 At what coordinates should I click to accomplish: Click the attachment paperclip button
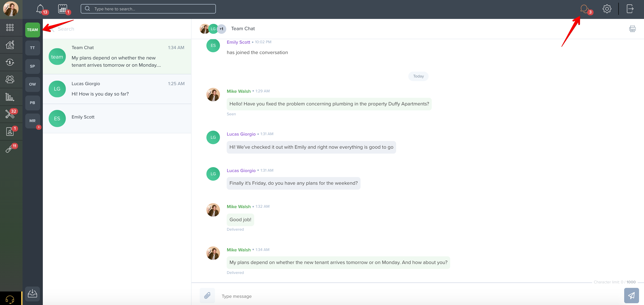click(207, 296)
